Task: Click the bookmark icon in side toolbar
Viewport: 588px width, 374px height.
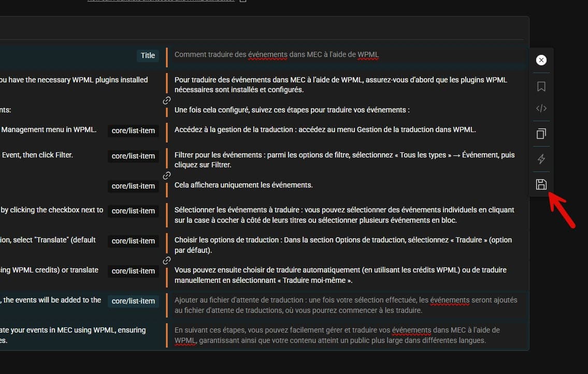Action: point(541,87)
